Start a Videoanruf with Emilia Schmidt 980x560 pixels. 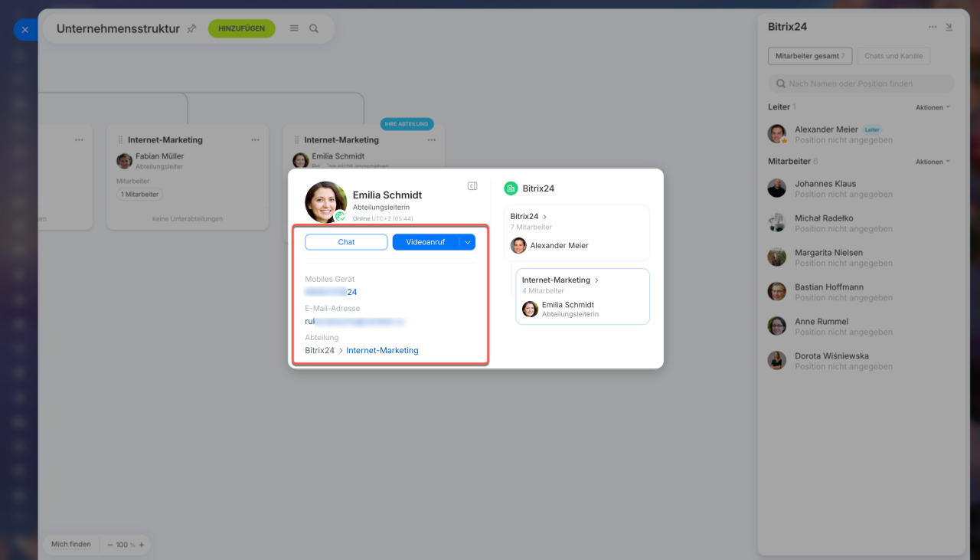pyautogui.click(x=425, y=242)
